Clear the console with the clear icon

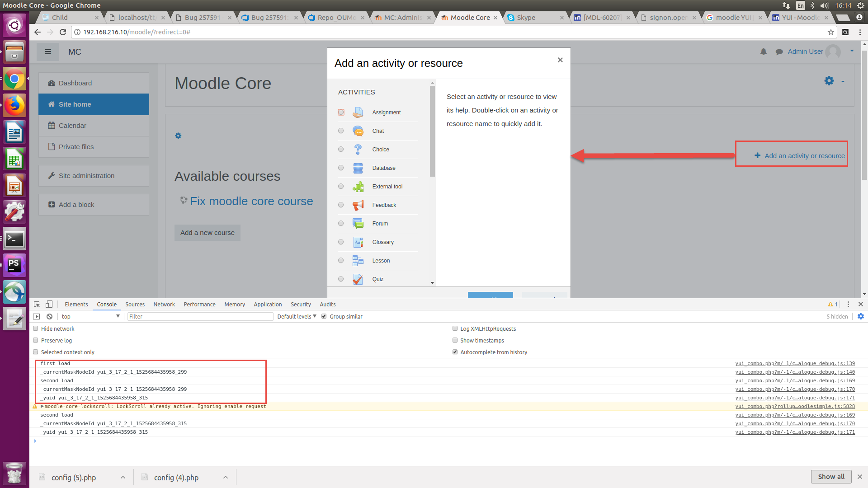click(49, 317)
